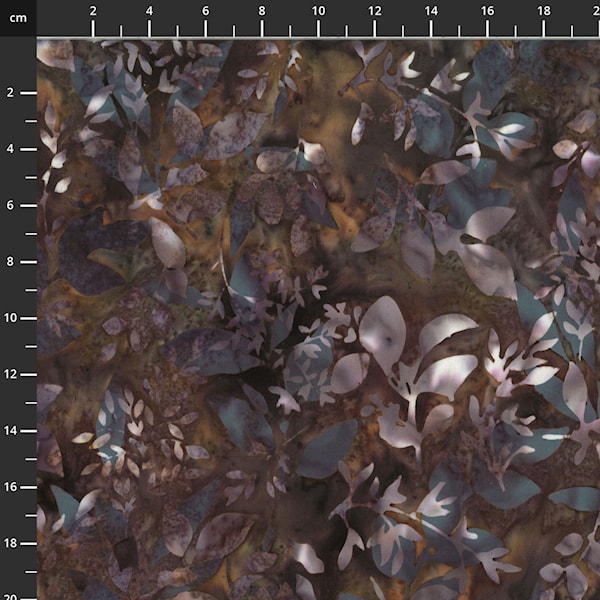This screenshot has height=600, width=600.
Task: Click the 2 mark on the top ruler
Action: tap(93, 10)
